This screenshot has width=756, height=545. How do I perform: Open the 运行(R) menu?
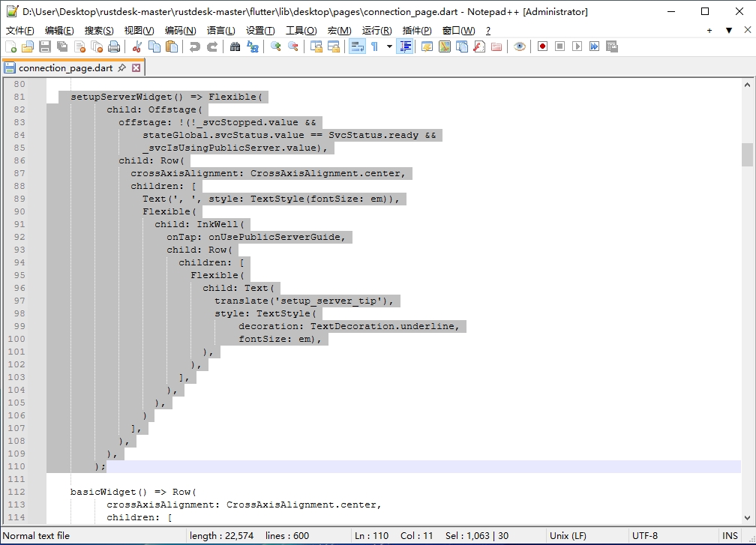coord(377,31)
